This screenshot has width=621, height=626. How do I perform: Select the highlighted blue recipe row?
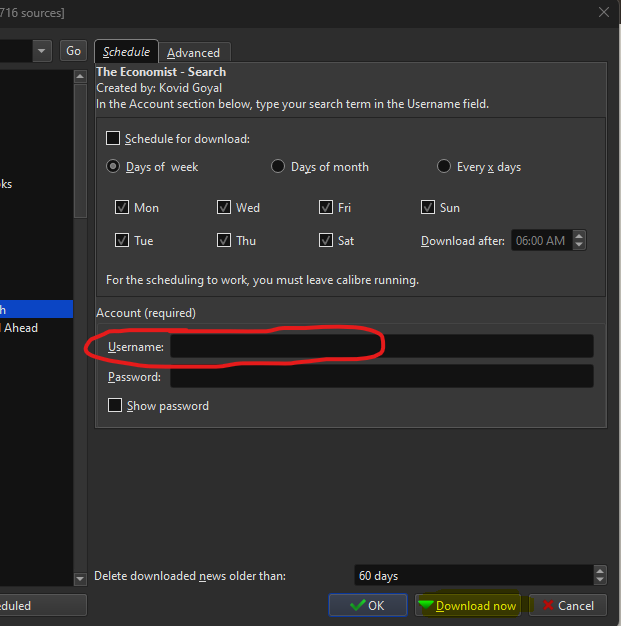36,309
